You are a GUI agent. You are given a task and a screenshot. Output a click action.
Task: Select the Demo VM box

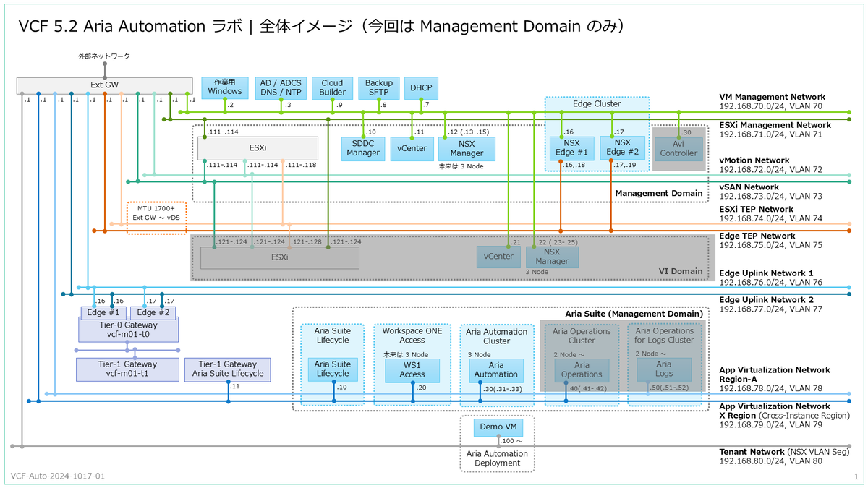click(498, 427)
